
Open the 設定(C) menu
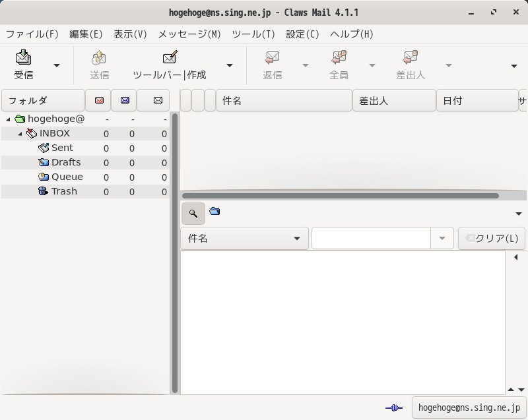pos(302,34)
